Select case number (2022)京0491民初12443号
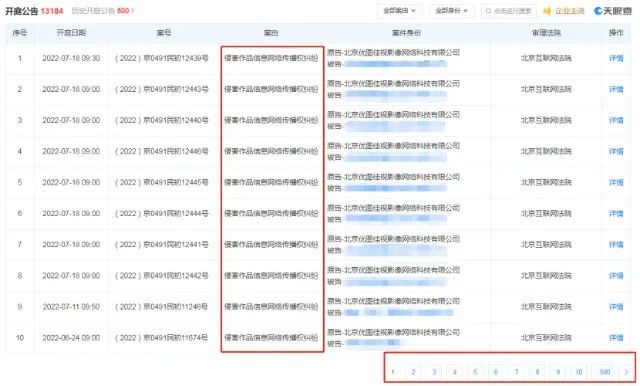 162,89
